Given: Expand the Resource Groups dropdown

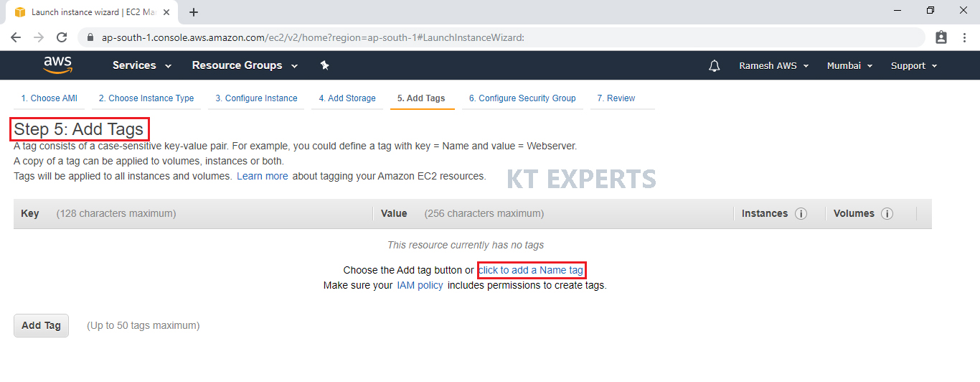Looking at the screenshot, I should (x=245, y=65).
